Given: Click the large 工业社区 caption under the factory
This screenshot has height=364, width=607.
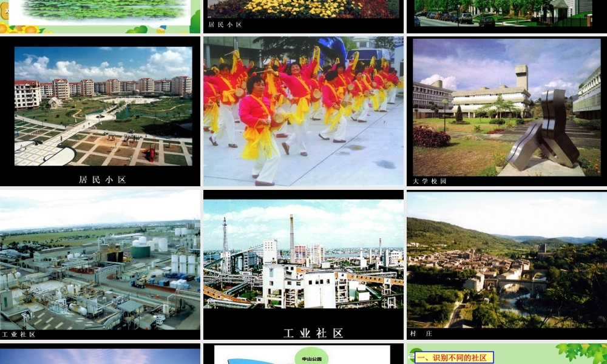Looking at the screenshot, I should 314,333.
